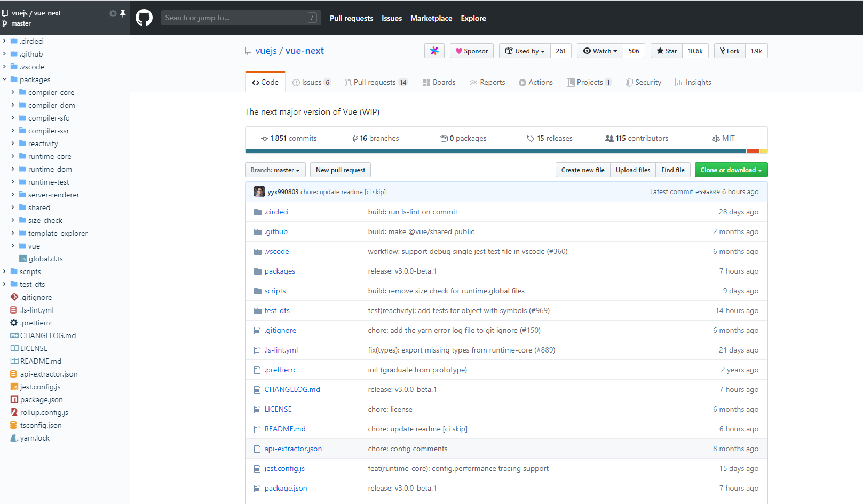Open the vue-next repository link
Viewport: 863px width, 504px height.
pos(305,51)
